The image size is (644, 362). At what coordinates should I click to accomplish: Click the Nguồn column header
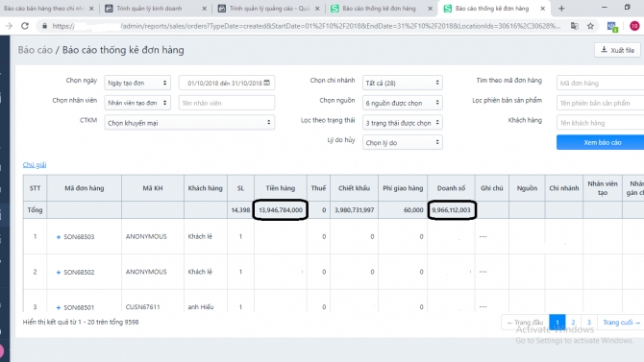point(527,188)
